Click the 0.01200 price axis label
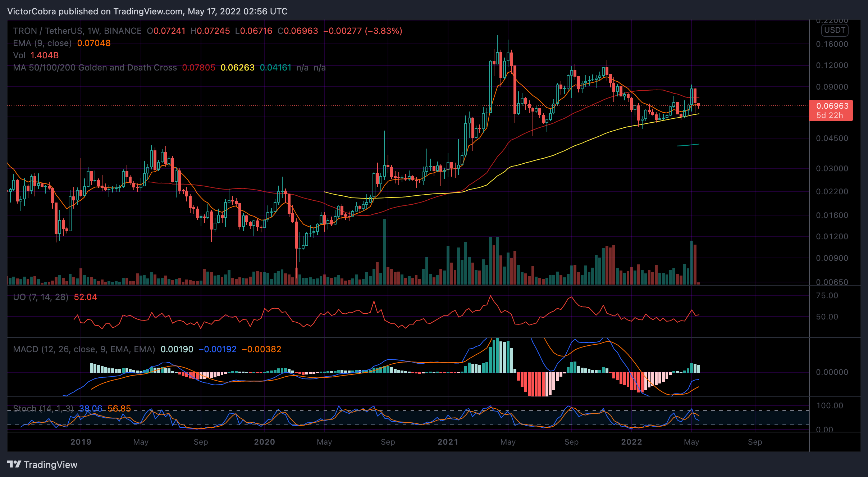This screenshot has height=477, width=868. [832, 237]
